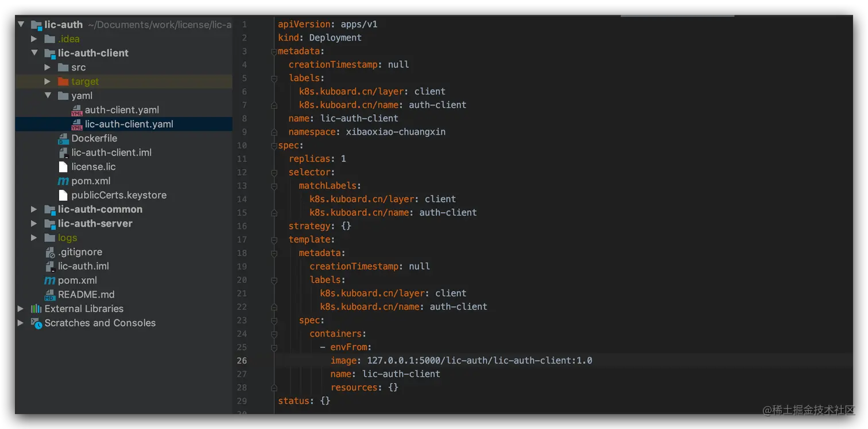Click 'resources: {}' code line
Viewport: 868px width, 429px height.
pos(364,387)
